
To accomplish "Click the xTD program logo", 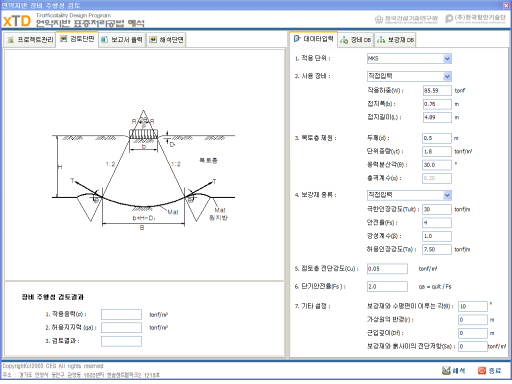I will coord(17,21).
